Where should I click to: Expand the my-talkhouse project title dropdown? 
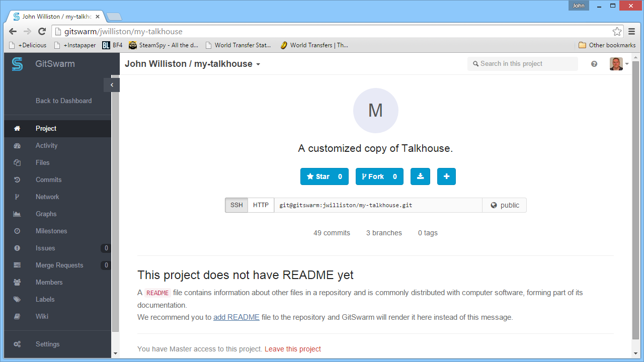pyautogui.click(x=258, y=64)
